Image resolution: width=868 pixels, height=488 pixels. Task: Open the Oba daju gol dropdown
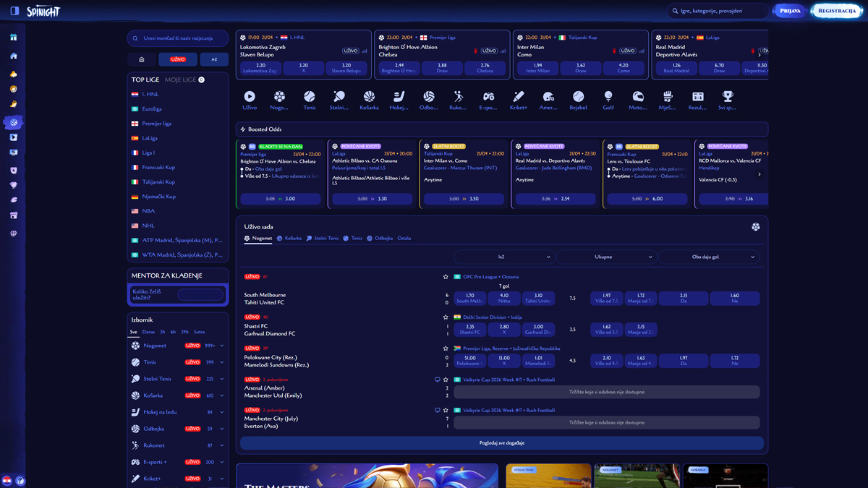click(x=708, y=257)
